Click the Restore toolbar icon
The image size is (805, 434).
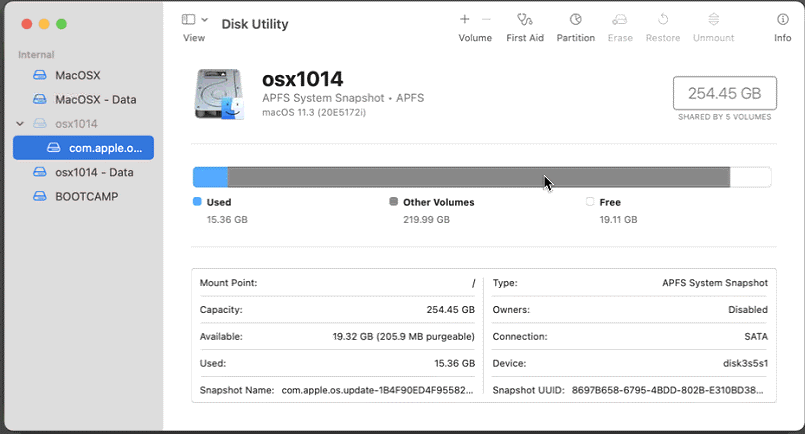(663, 20)
